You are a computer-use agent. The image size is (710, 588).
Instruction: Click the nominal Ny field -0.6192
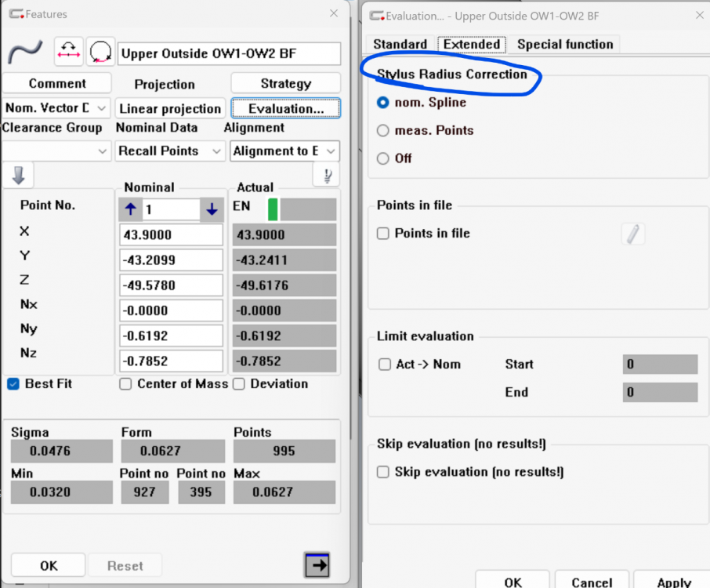point(171,336)
